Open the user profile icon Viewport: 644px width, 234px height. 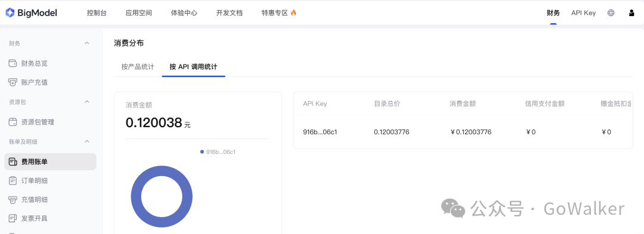[631, 13]
